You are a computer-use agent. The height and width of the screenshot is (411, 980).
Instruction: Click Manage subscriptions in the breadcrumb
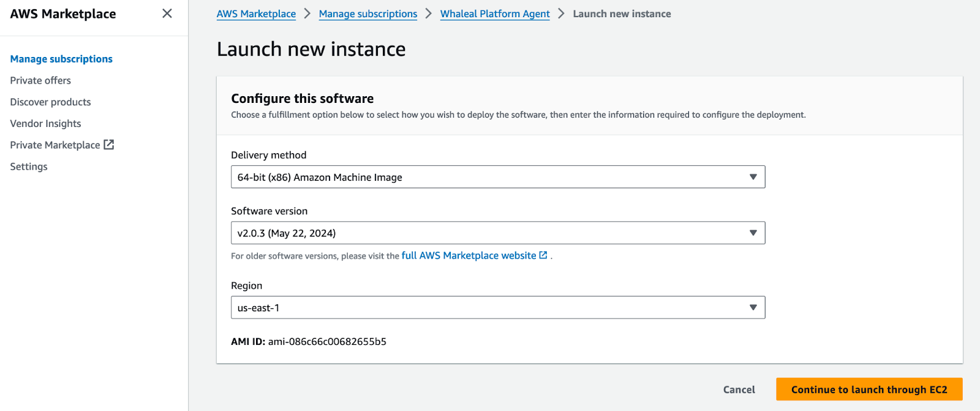(367, 13)
